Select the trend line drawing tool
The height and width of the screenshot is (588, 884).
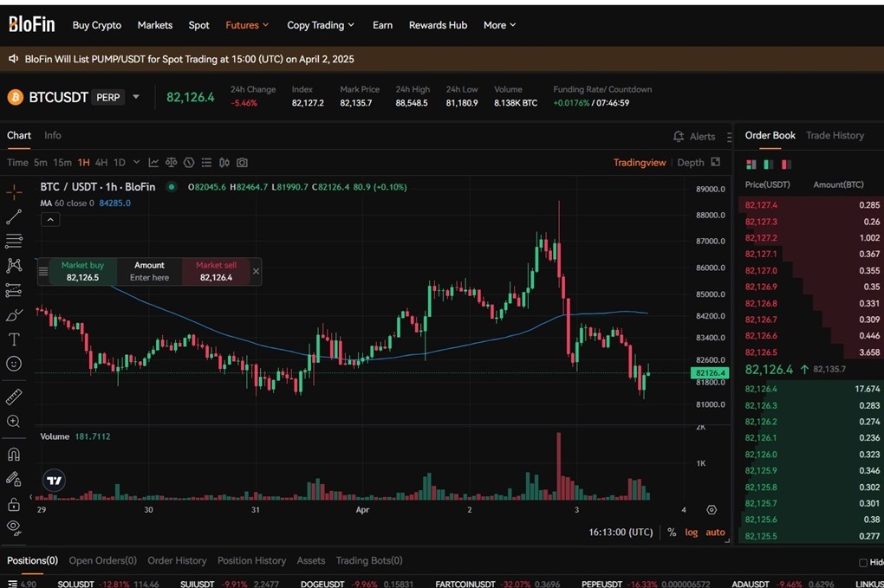pyautogui.click(x=14, y=216)
